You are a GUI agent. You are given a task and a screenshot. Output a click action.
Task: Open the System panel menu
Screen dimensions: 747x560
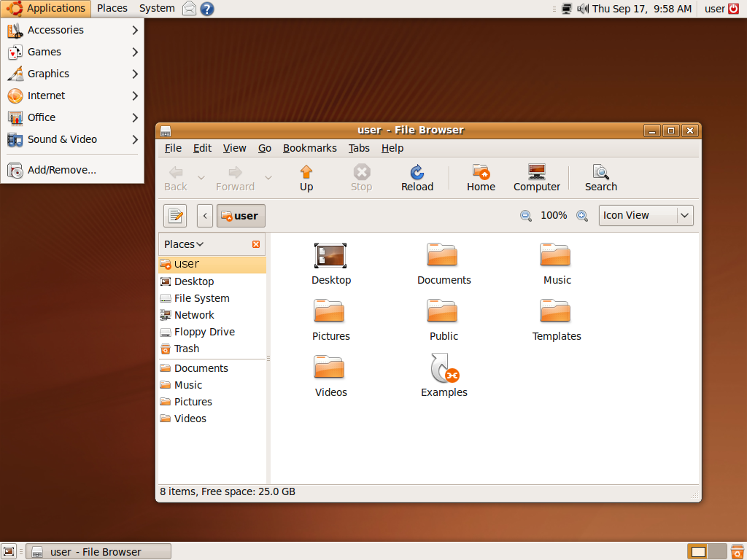[157, 8]
